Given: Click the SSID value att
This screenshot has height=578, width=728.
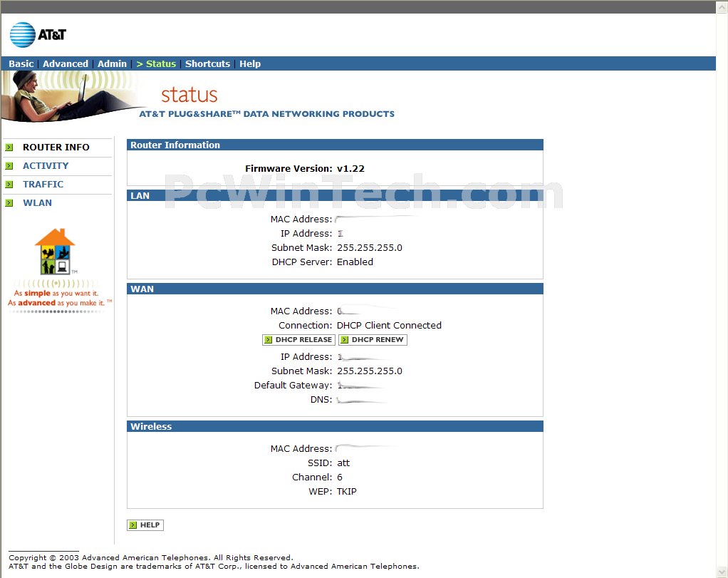Looking at the screenshot, I should click(343, 463).
